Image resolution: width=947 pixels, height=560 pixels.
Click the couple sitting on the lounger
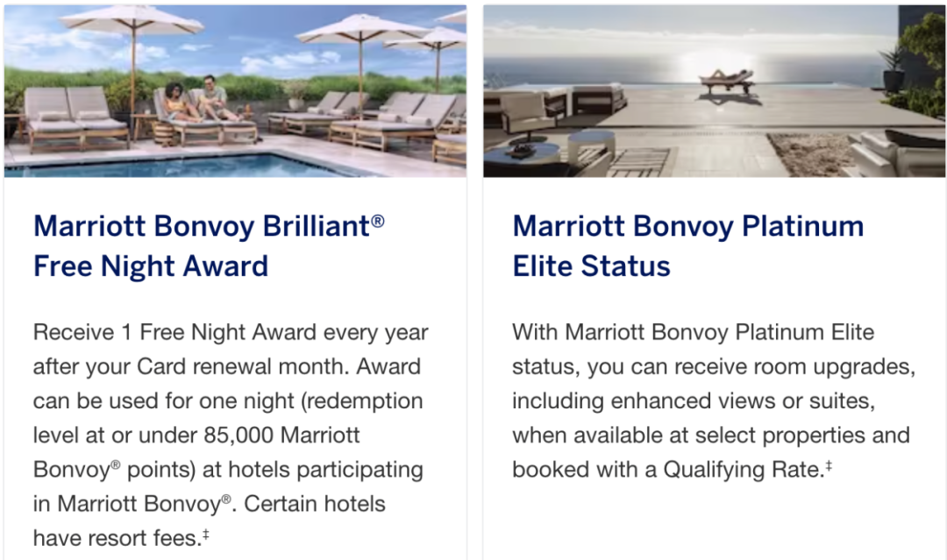click(196, 100)
